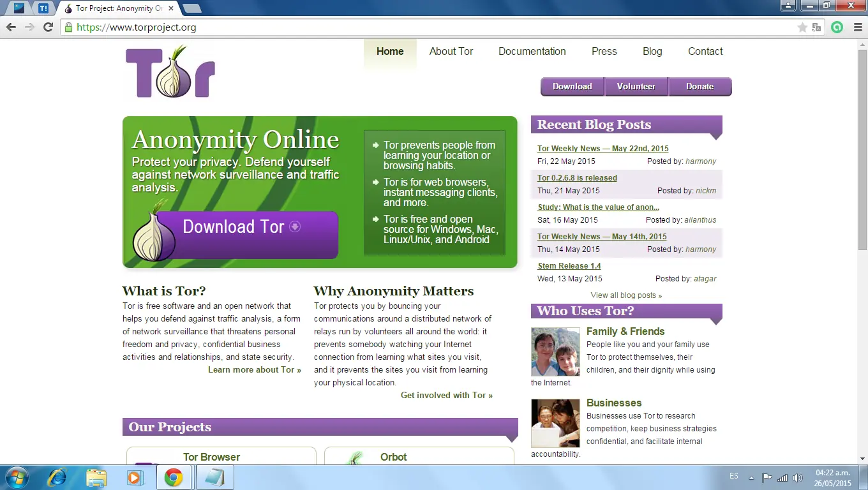
Task: Click the Businesses photo thumbnail
Action: pos(555,424)
